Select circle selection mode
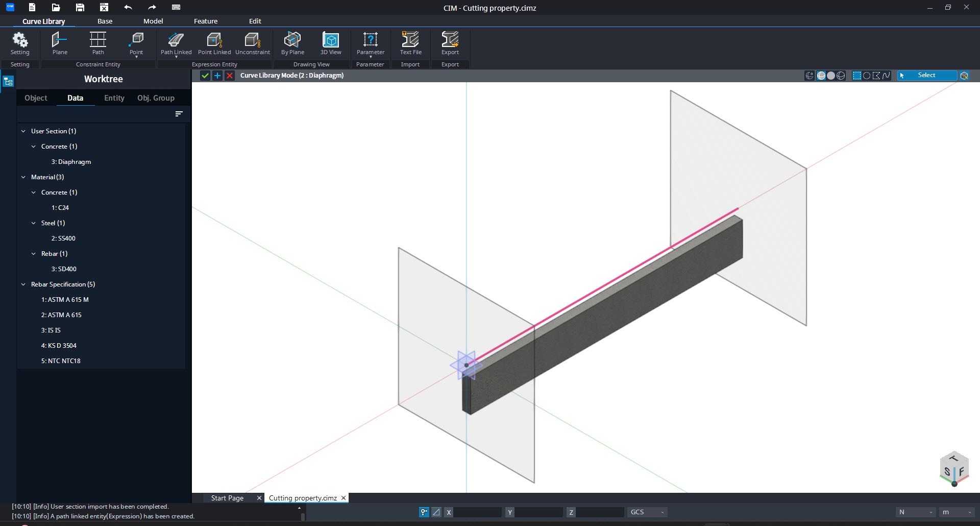This screenshot has height=526, width=980. (x=867, y=76)
